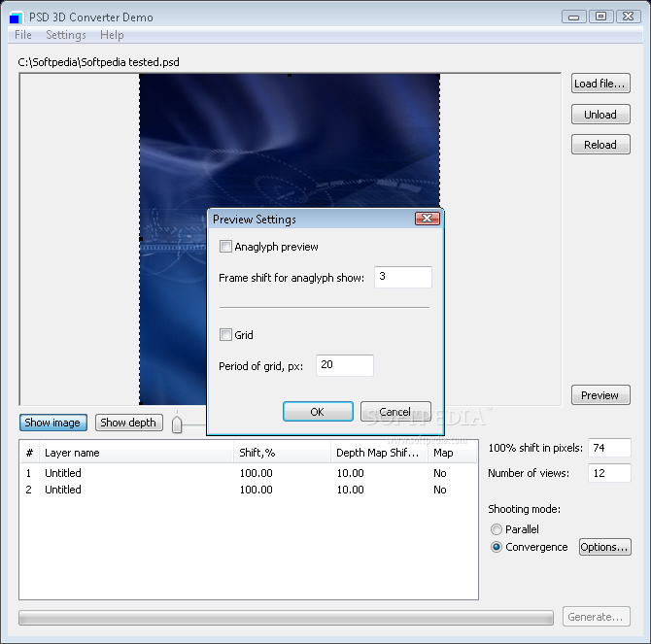Sort by Layer name column header
The width and height of the screenshot is (651, 644).
(x=136, y=453)
